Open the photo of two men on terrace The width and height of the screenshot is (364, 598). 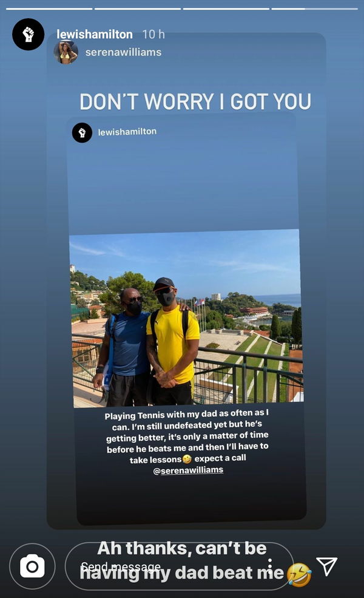(186, 319)
